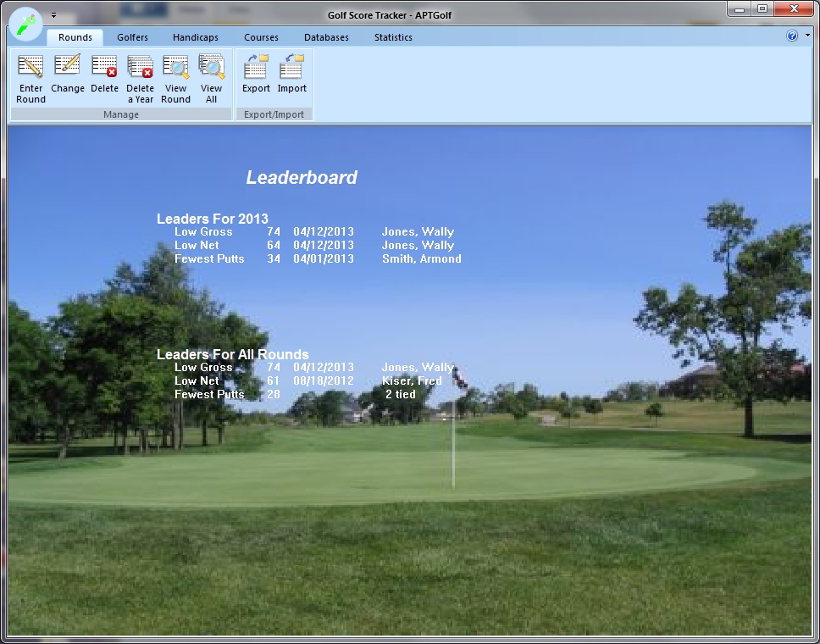Click the 2013 Low Net score 64
820x644 pixels.
(274, 245)
